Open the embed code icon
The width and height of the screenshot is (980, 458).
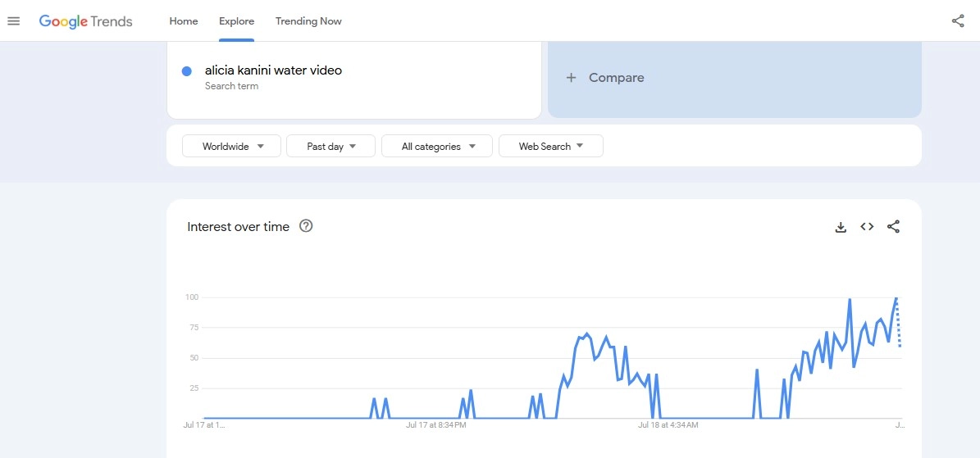click(x=867, y=227)
